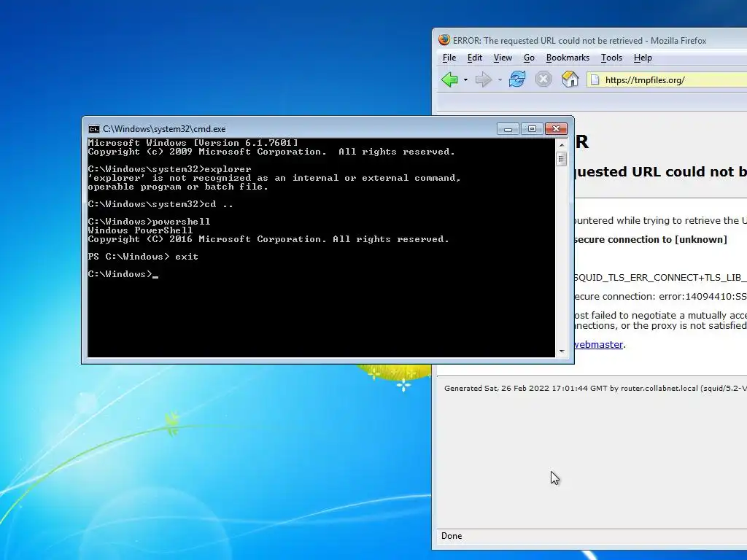Image resolution: width=747 pixels, height=560 pixels.
Task: Go to the Firefox home page
Action: click(570, 79)
